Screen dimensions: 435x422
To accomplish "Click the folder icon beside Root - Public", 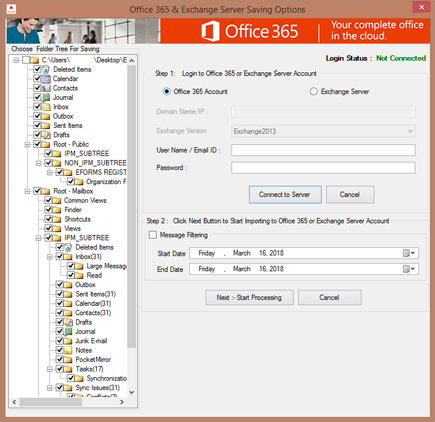I will [x=46, y=144].
